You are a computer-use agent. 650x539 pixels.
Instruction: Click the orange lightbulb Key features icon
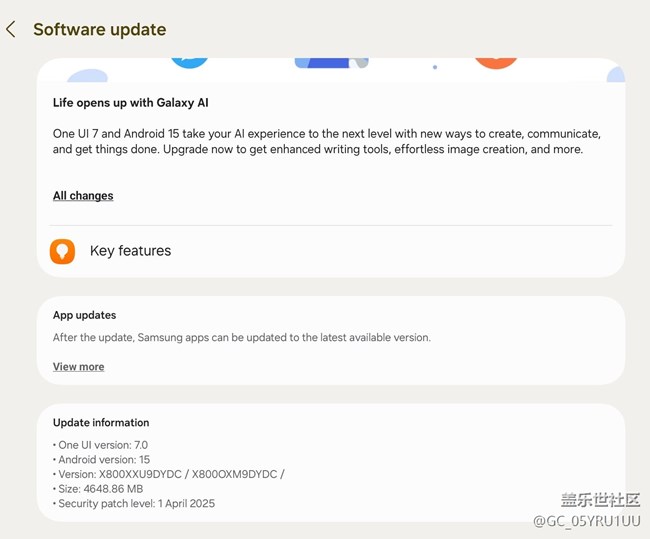(62, 251)
